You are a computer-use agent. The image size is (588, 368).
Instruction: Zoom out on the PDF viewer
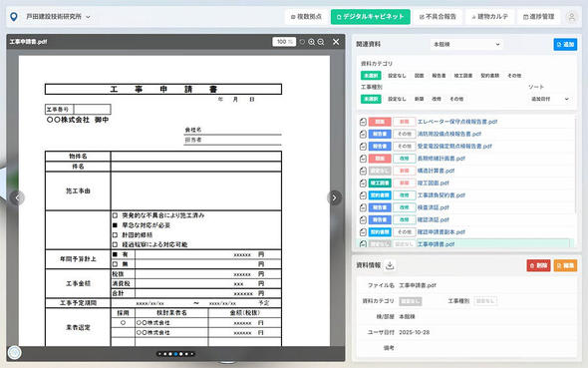tap(321, 42)
